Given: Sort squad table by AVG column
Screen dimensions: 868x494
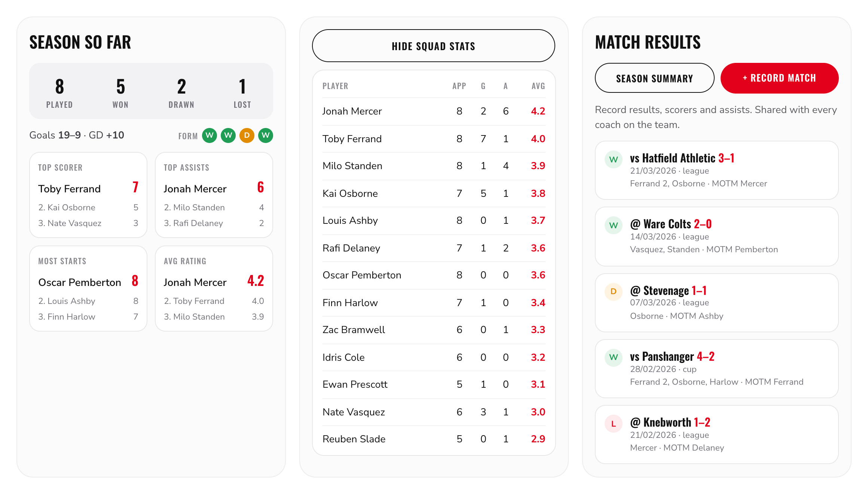Looking at the screenshot, I should pyautogui.click(x=538, y=86).
